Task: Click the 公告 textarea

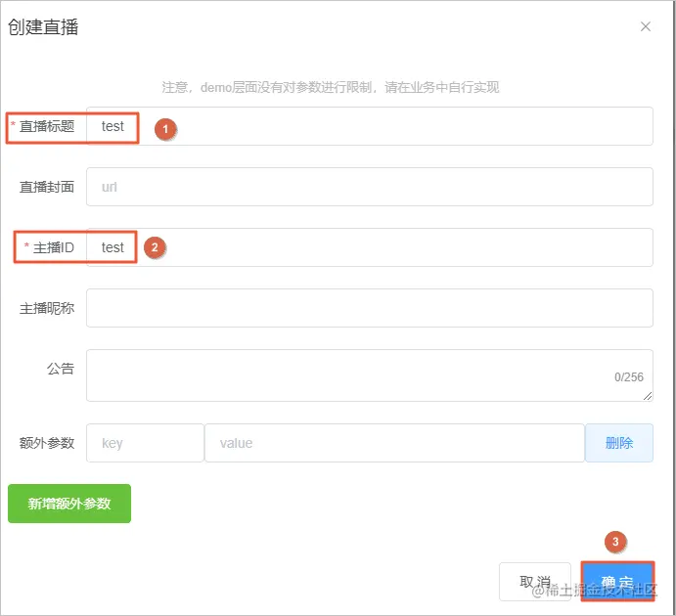Action: [370, 375]
